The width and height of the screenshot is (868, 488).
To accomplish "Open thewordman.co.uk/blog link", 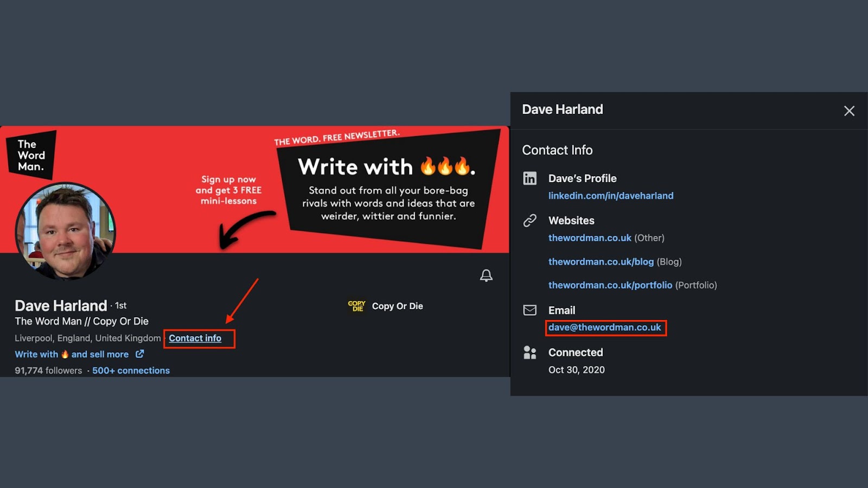I will (601, 262).
